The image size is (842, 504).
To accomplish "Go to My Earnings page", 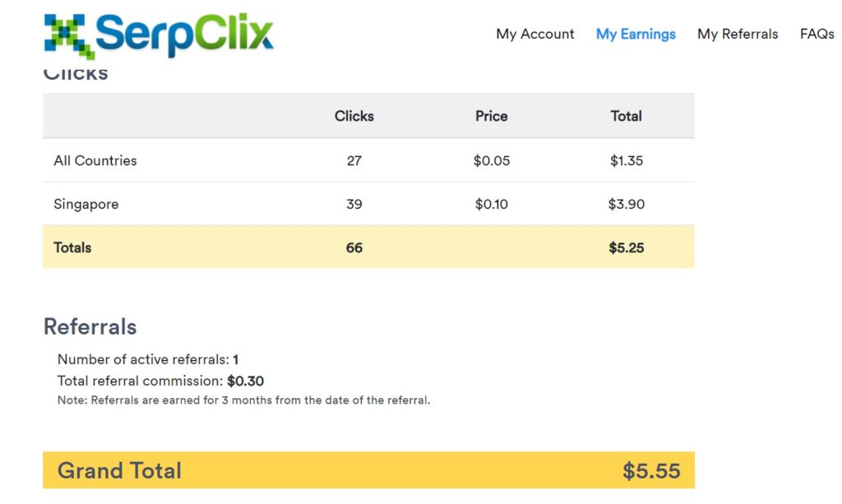I will point(636,34).
